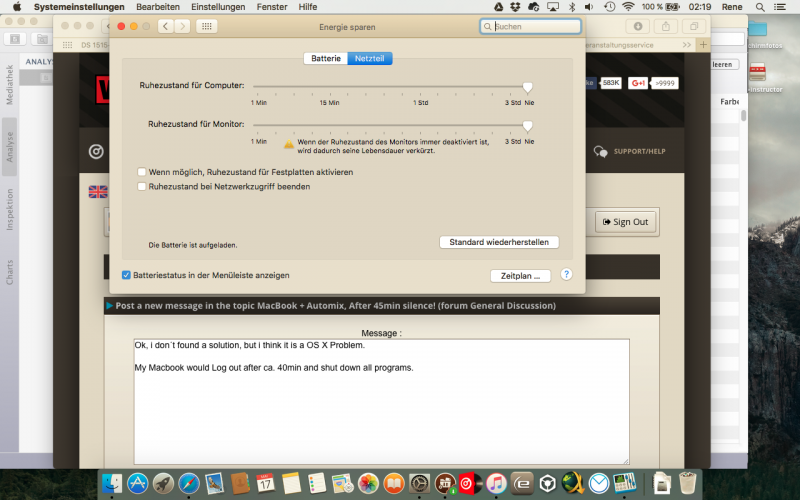Screen dimensions: 800x500
Task: Open Spotlight magnifier in menu bar
Action: click(760, 7)
